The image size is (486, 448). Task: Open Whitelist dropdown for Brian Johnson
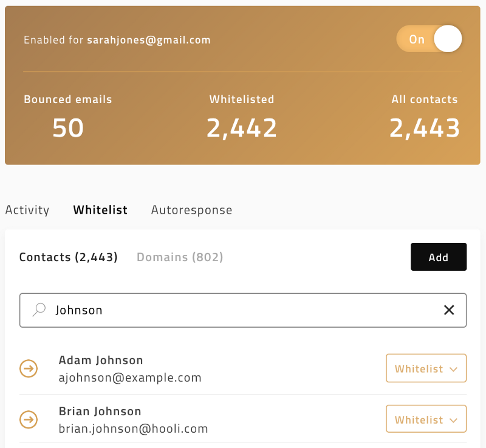click(426, 419)
